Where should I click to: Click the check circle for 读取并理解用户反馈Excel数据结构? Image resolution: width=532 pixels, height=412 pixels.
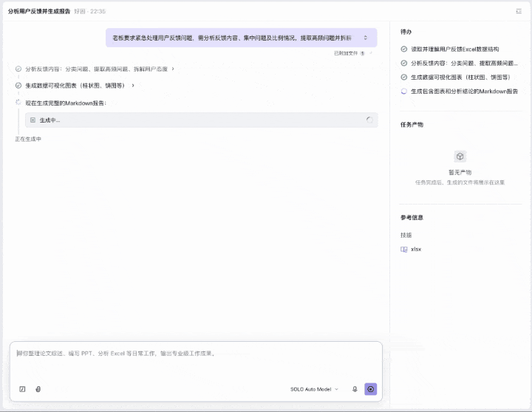pyautogui.click(x=404, y=49)
